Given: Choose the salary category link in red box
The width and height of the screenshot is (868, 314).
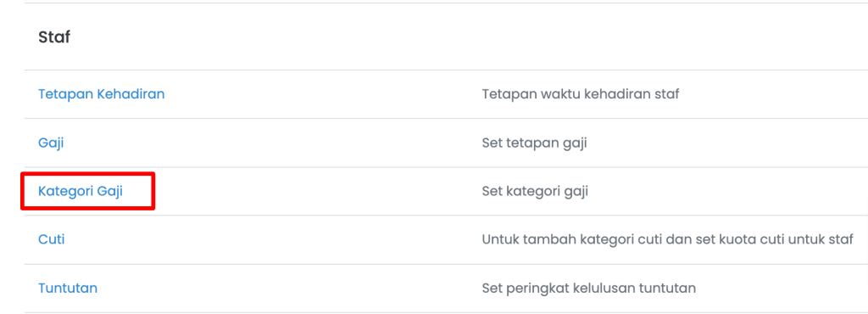Looking at the screenshot, I should coord(81,192).
